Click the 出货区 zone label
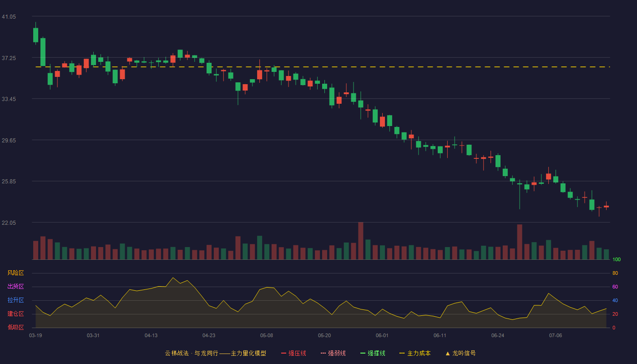This screenshot has height=364, width=637. click(x=15, y=287)
